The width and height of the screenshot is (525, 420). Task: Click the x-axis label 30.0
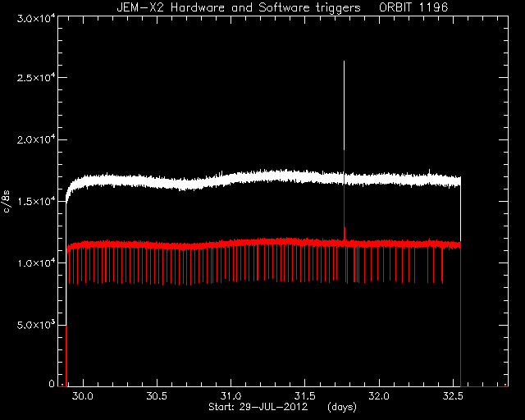(83, 396)
